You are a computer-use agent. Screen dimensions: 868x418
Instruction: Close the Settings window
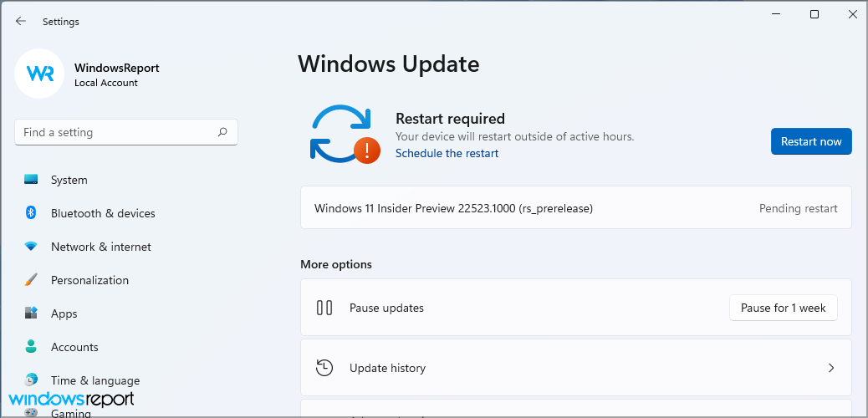coord(852,15)
